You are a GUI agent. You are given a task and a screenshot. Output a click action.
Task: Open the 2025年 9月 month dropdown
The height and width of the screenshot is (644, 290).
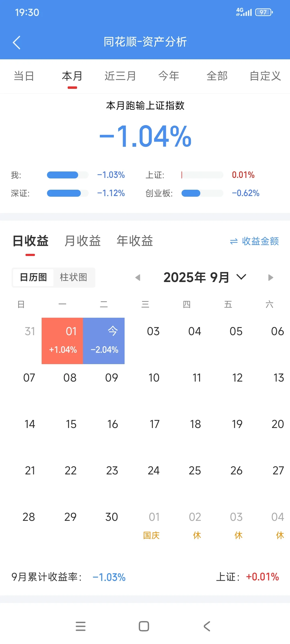pos(196,277)
